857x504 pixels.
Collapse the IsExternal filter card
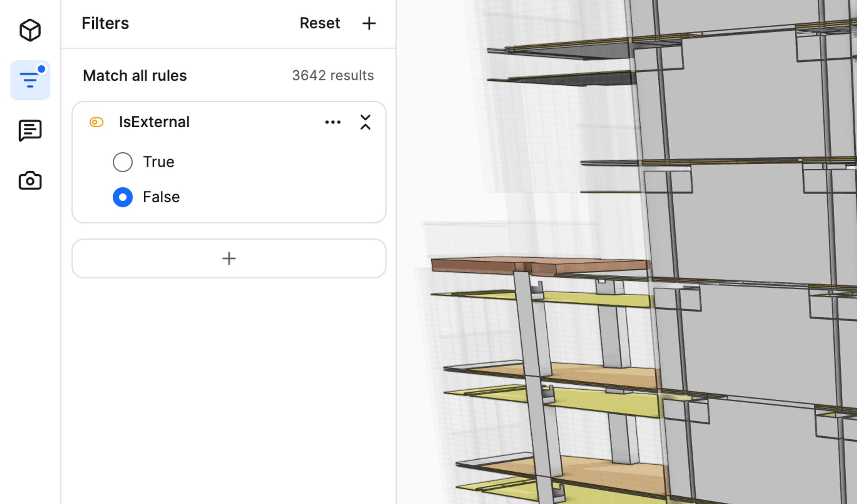365,122
